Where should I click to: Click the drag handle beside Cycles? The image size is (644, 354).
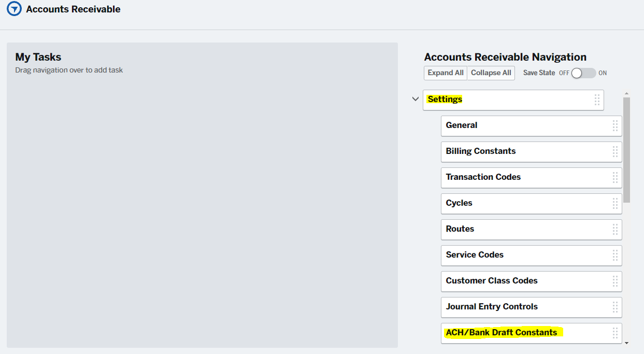(x=614, y=203)
